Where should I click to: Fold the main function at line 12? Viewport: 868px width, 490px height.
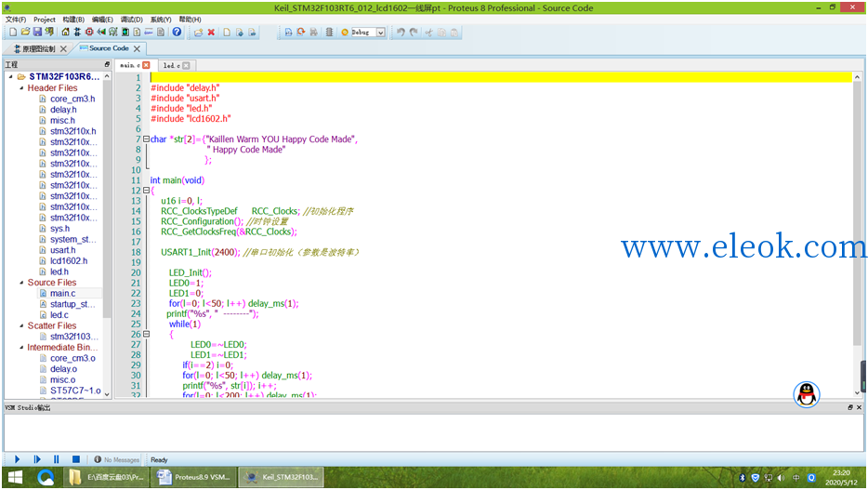146,190
